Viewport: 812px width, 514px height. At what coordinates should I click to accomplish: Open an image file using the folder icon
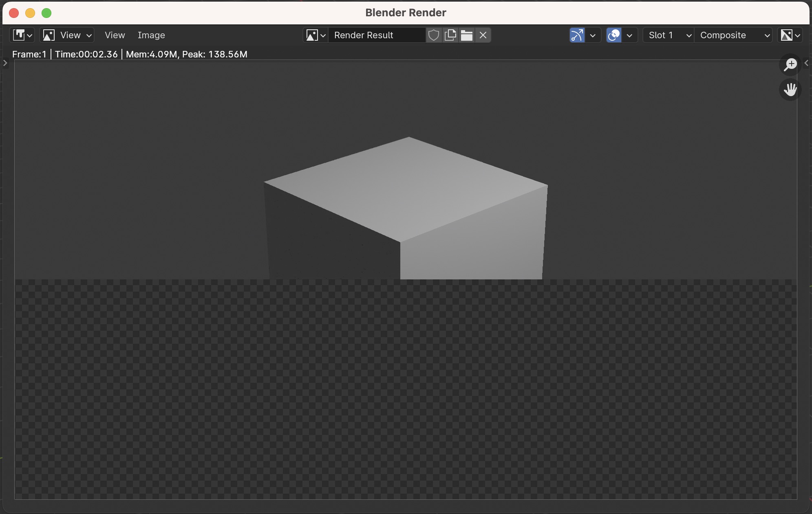click(x=467, y=35)
